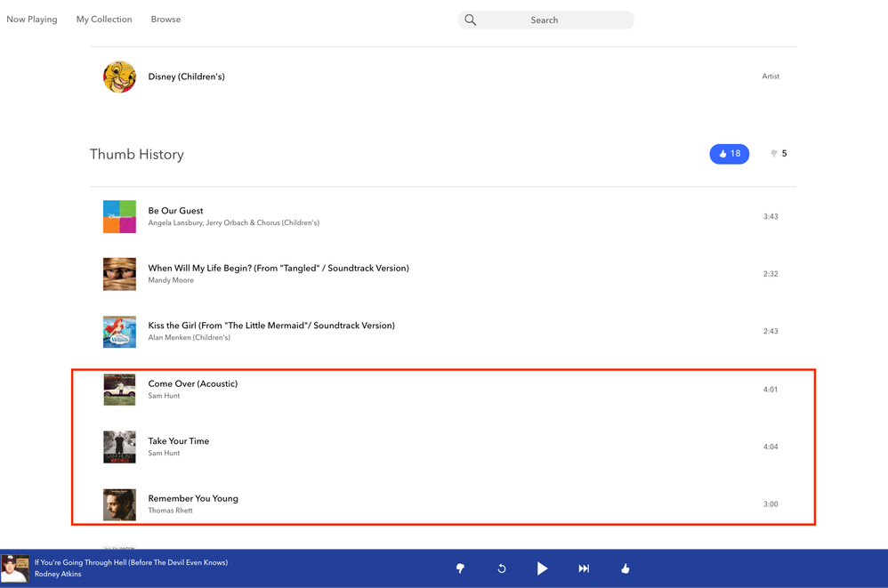Open My Collection tab
The height and width of the screenshot is (588, 888).
point(104,20)
